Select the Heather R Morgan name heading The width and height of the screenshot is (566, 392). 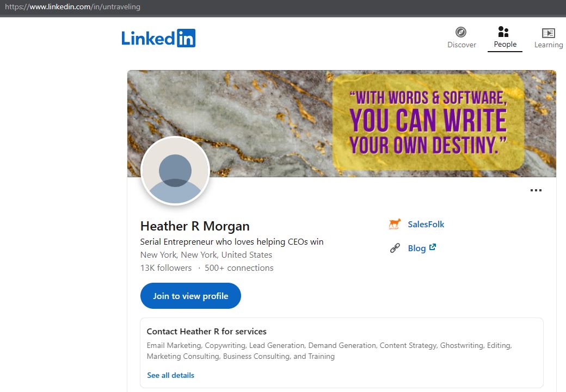point(195,226)
